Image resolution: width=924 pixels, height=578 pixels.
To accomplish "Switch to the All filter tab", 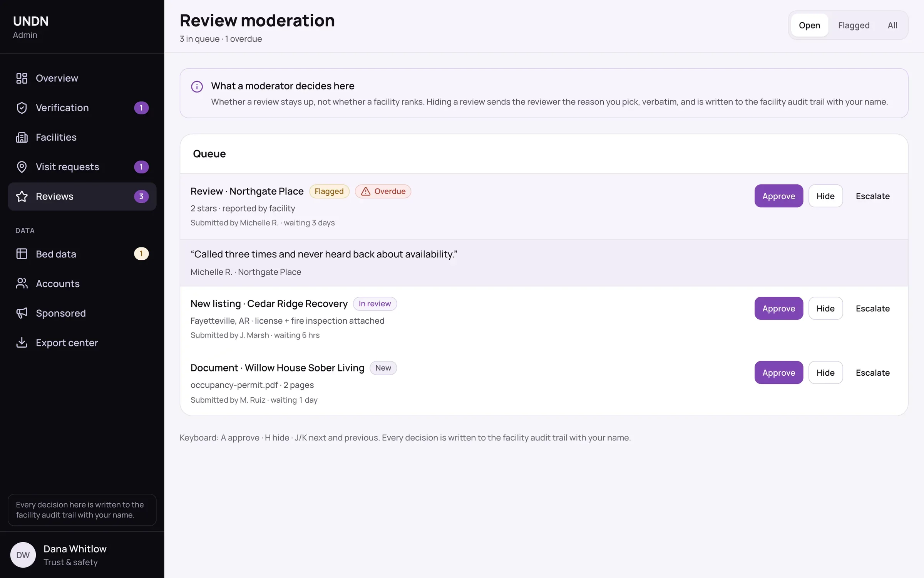I will click(892, 25).
